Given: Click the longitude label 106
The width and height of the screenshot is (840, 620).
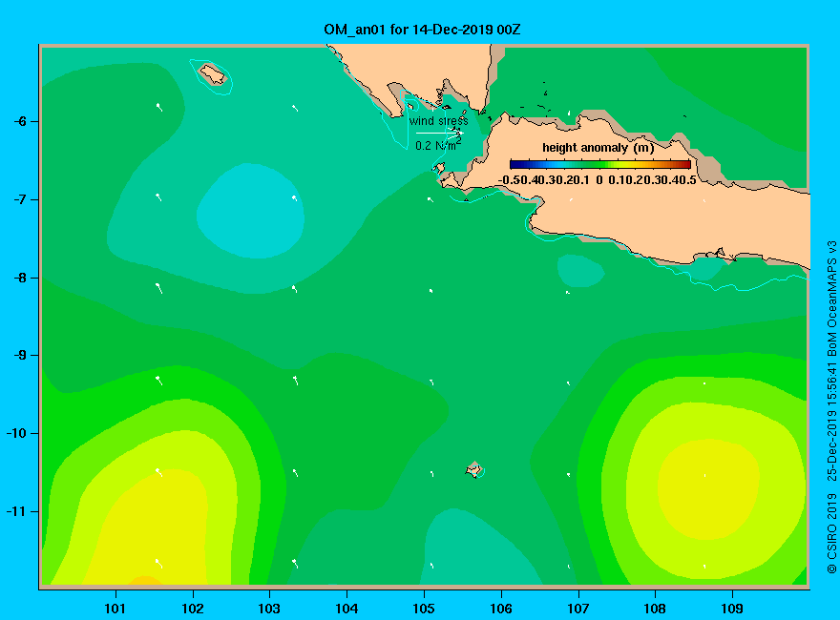Looking at the screenshot, I should 501,609.
